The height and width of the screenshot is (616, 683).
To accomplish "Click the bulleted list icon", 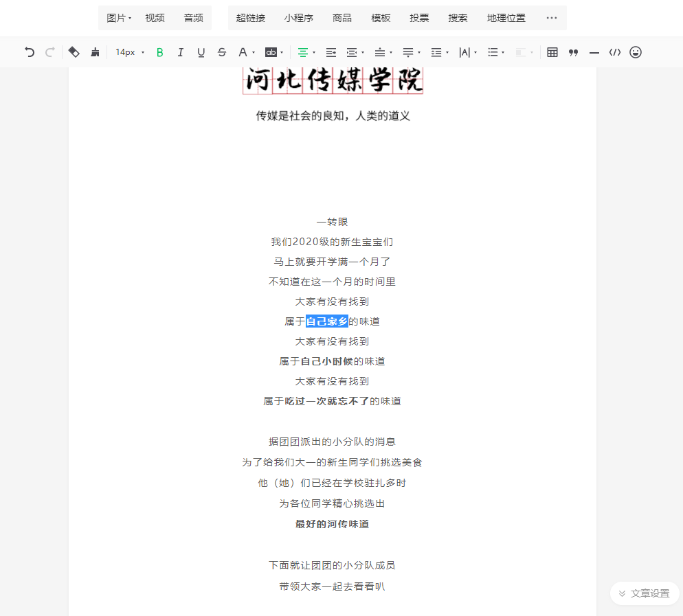I will [x=493, y=53].
